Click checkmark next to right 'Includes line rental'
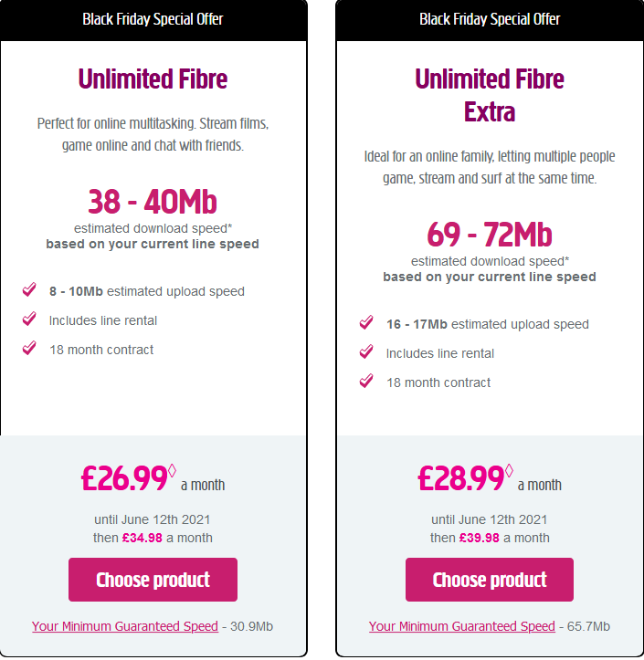644x660 pixels. (x=366, y=351)
